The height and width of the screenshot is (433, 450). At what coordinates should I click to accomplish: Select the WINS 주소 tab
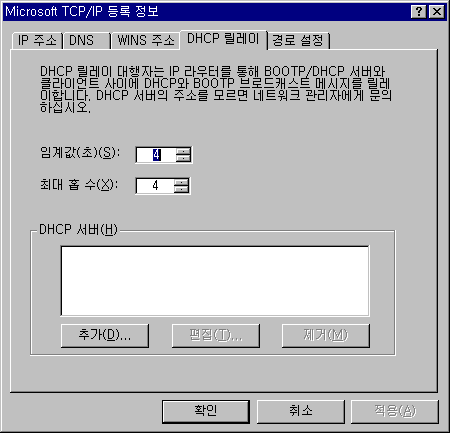click(146, 41)
